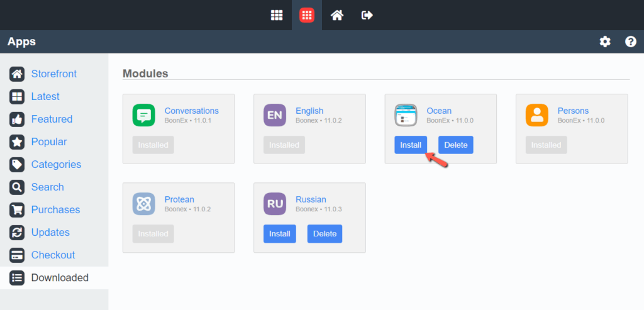Click the green Conversations module icon

(144, 115)
